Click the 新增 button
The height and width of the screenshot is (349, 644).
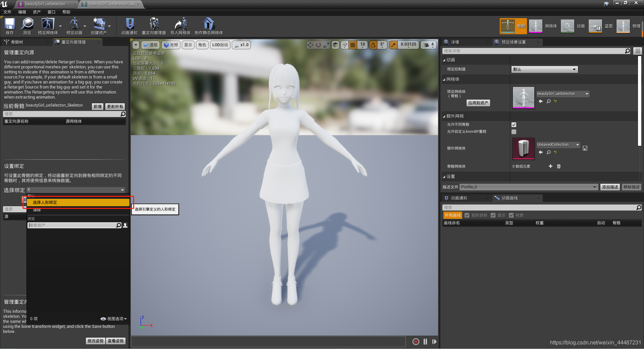pos(98,107)
